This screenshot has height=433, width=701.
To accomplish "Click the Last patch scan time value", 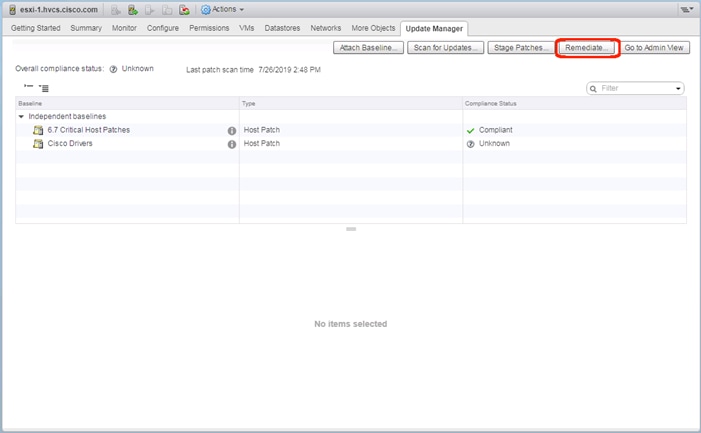I will tap(289, 70).
